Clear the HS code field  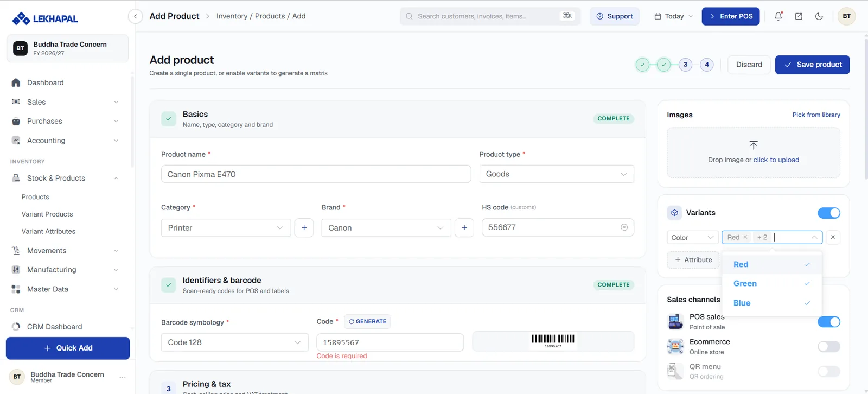tap(624, 227)
